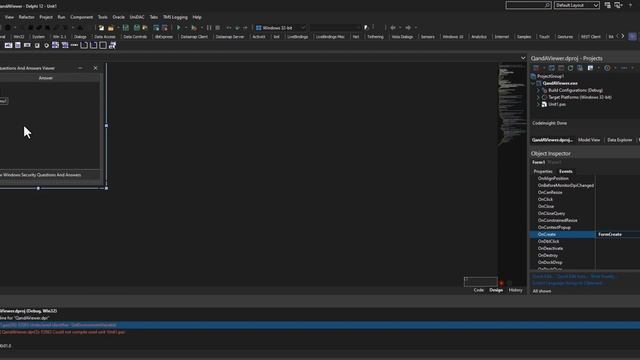
Task: Open the Help menu
Action: pyautogui.click(x=197, y=17)
